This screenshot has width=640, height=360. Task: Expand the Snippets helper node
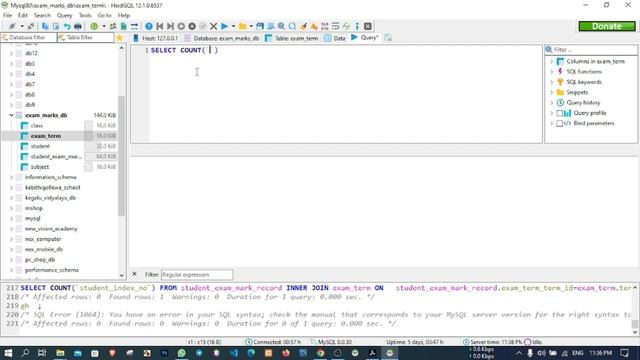(551, 92)
